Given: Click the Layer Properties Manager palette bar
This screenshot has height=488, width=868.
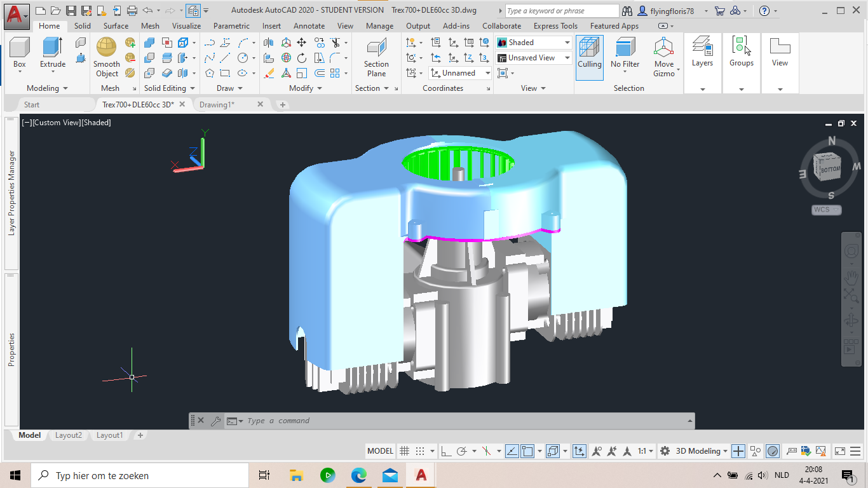Looking at the screenshot, I should (x=11, y=193).
